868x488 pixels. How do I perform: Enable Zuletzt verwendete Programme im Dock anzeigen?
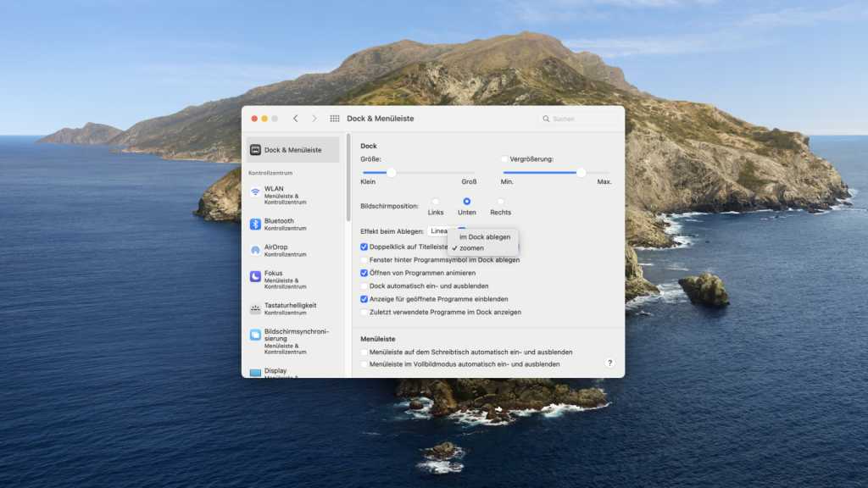(x=364, y=312)
